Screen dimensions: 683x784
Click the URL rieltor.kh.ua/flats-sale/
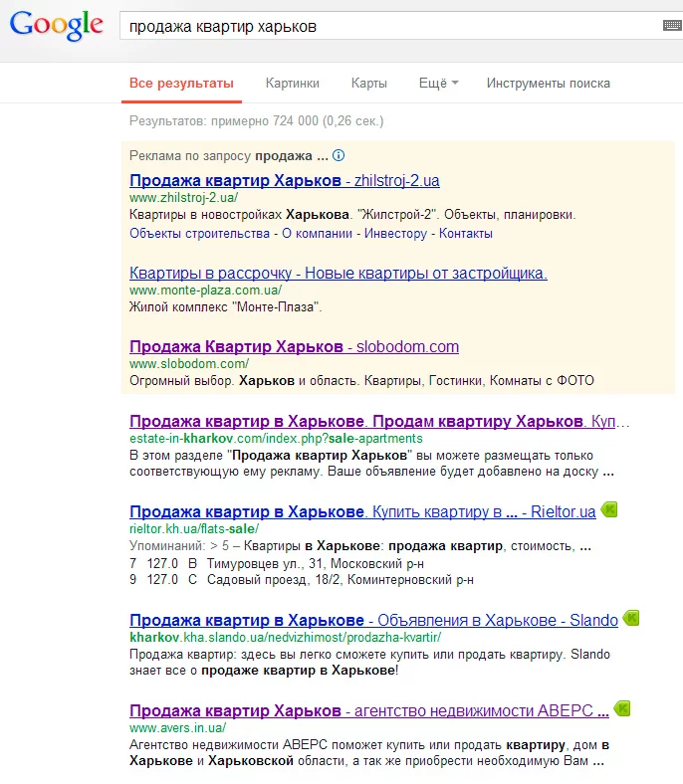pyautogui.click(x=194, y=528)
